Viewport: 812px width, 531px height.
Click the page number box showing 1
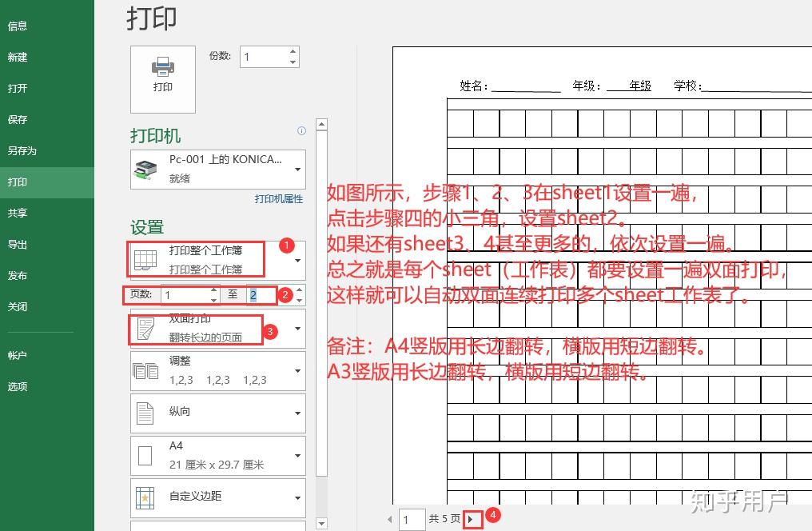[x=411, y=518]
